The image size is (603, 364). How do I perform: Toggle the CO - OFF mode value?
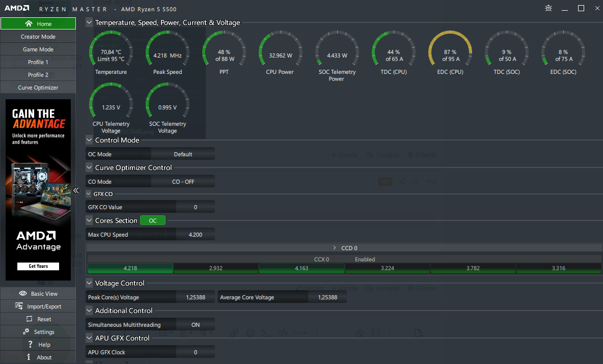(183, 181)
